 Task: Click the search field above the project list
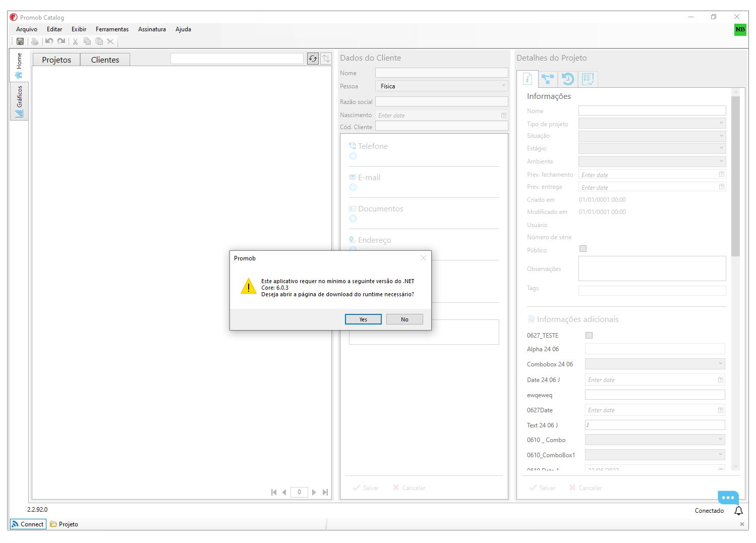tap(237, 59)
